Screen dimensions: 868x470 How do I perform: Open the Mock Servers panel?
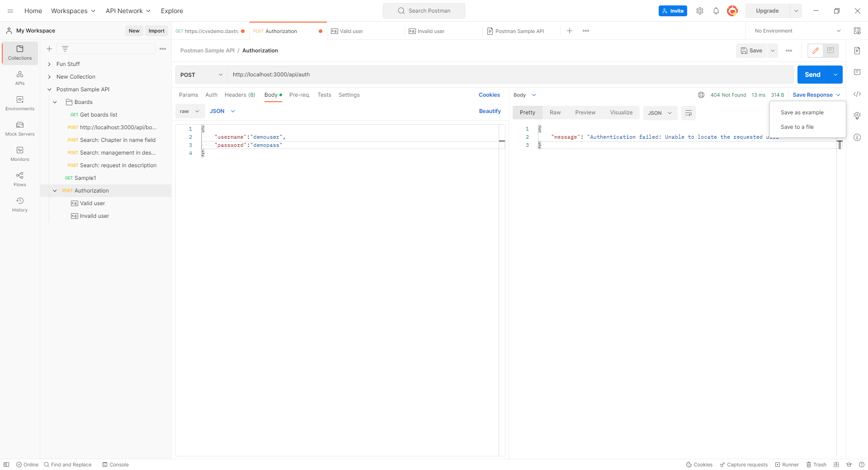20,129
